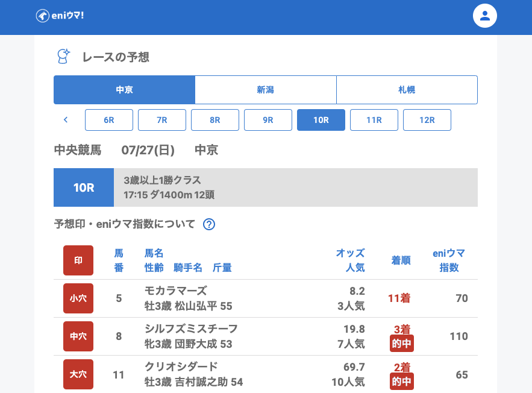The height and width of the screenshot is (393, 532).
Task: Click the 予想印・eniウマ指数について link
Action: pos(125,224)
